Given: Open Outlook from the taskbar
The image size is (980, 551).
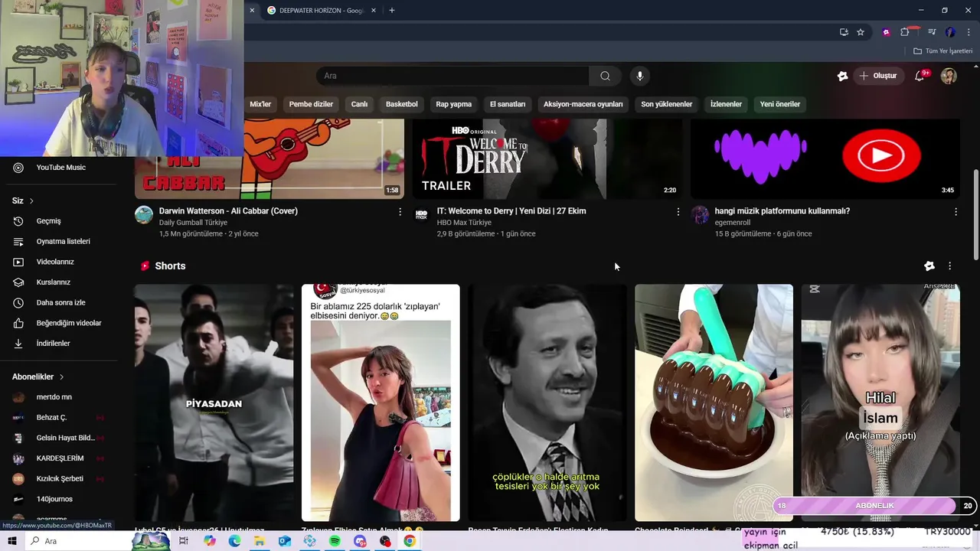Looking at the screenshot, I should pyautogui.click(x=284, y=541).
